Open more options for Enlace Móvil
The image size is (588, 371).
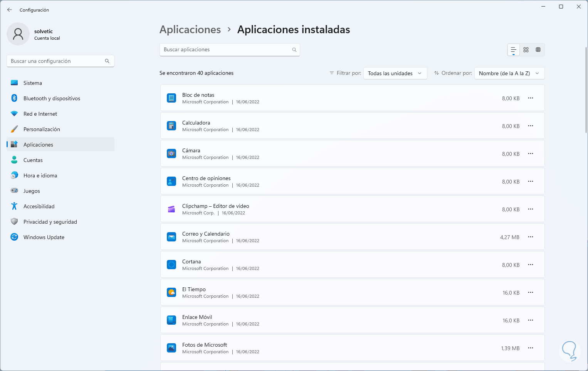pyautogui.click(x=531, y=320)
